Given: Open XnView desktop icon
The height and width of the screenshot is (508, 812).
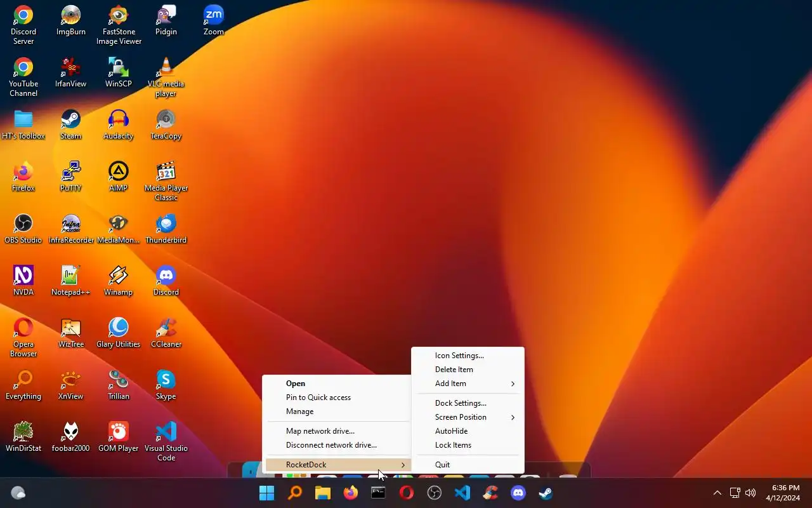Looking at the screenshot, I should tap(71, 385).
